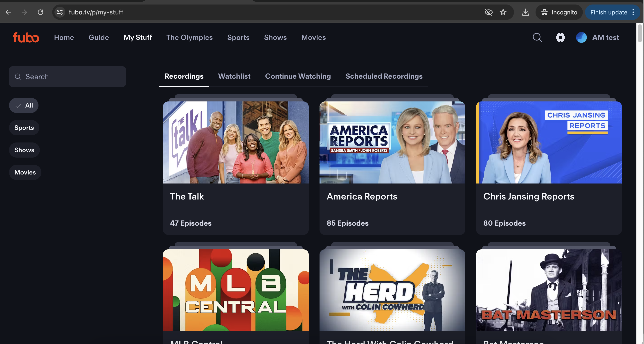
Task: Reload the page
Action: click(41, 12)
